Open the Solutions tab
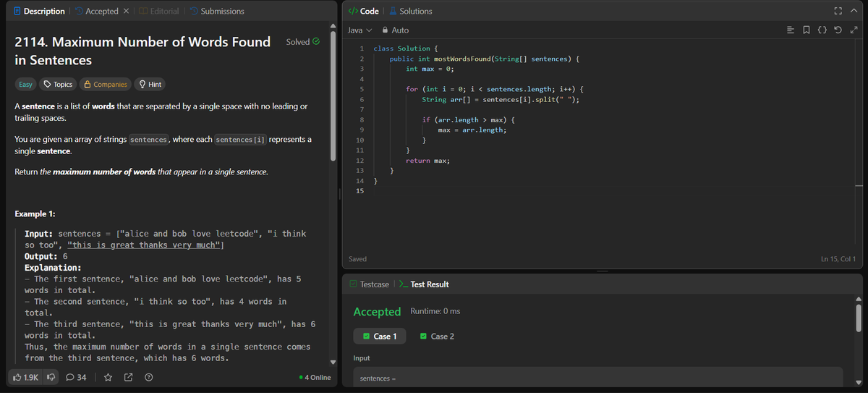The width and height of the screenshot is (868, 393). pyautogui.click(x=410, y=11)
